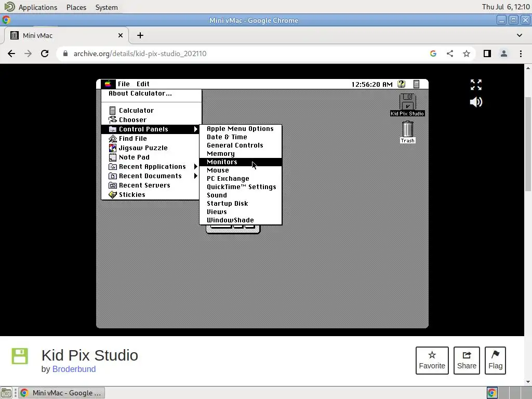This screenshot has height=399, width=532.
Task: Click the green floppy software icon
Action: pyautogui.click(x=20, y=356)
